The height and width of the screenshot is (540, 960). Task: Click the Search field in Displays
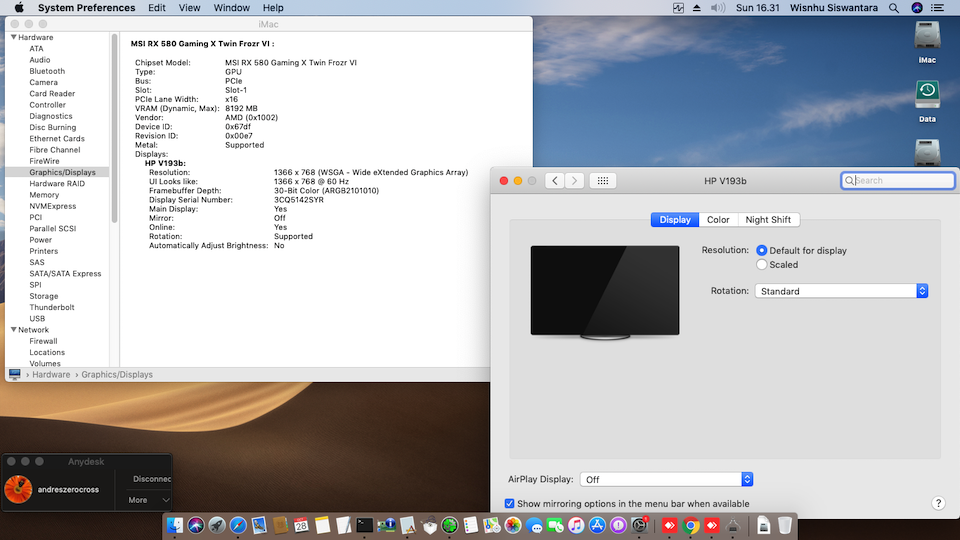pos(897,181)
